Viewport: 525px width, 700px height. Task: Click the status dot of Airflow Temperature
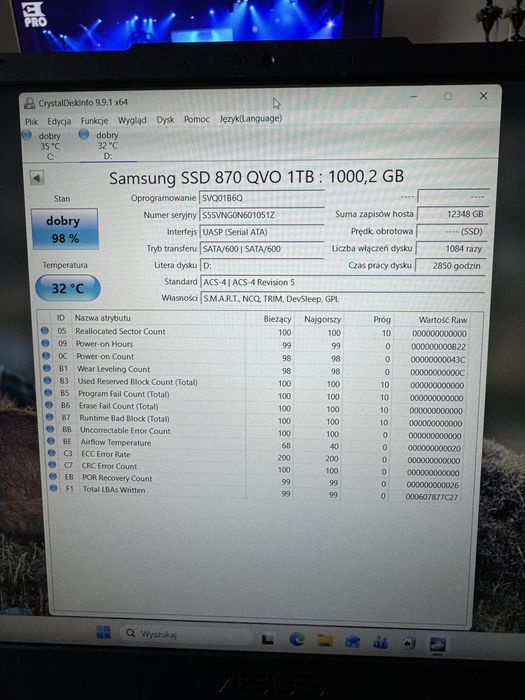(51, 441)
